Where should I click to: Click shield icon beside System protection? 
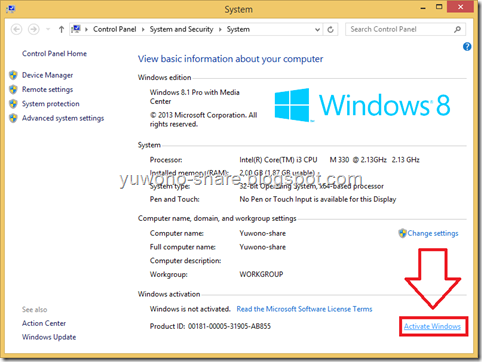pos(13,104)
